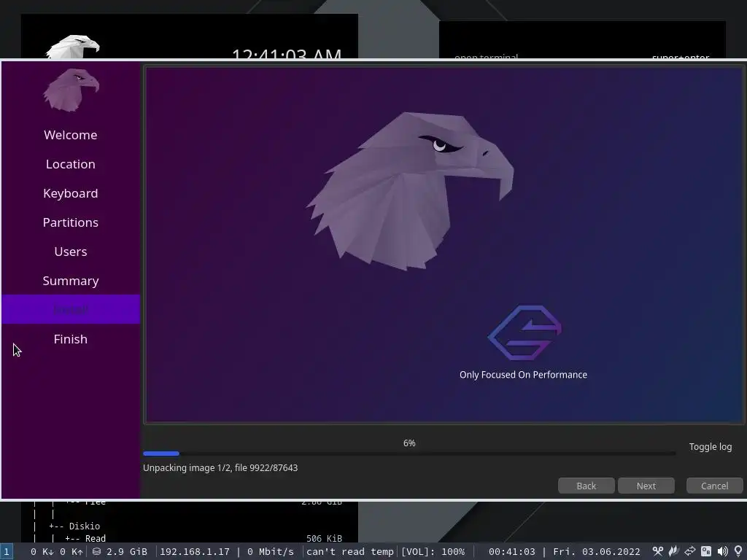The width and height of the screenshot is (747, 560).
Task: Click the two-arrows network tray icon
Action: pos(690,551)
